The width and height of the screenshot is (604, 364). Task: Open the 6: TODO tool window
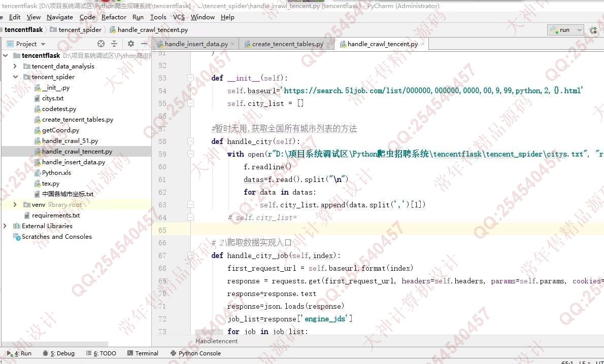[101, 353]
